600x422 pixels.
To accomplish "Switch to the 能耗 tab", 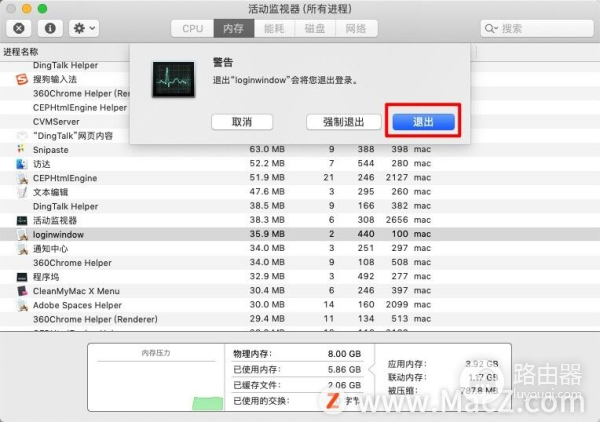I will pyautogui.click(x=274, y=29).
